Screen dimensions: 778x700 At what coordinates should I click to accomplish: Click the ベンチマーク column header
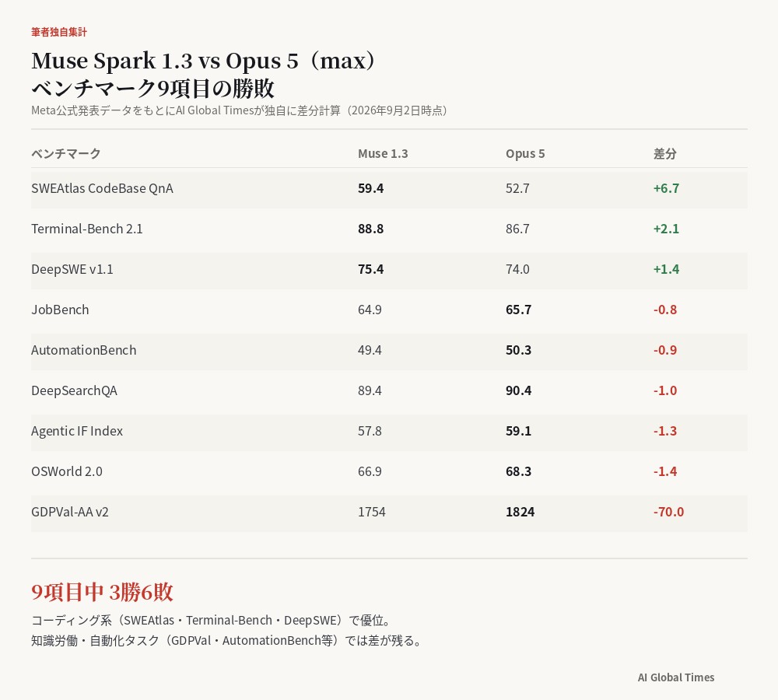[x=66, y=154]
